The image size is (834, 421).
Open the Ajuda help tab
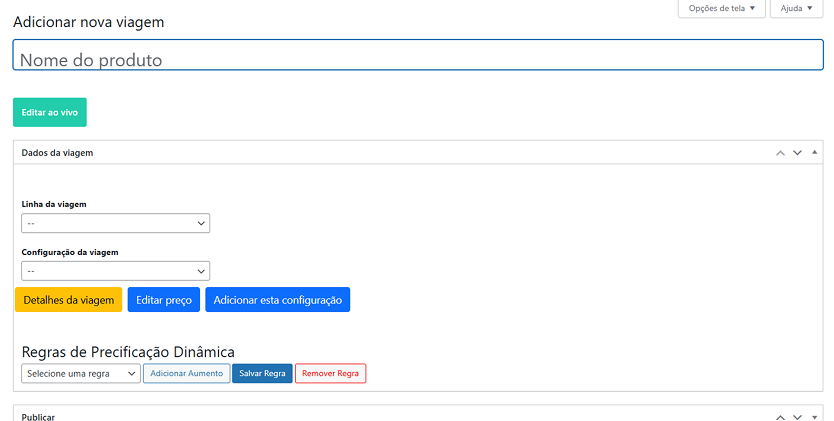click(x=796, y=9)
